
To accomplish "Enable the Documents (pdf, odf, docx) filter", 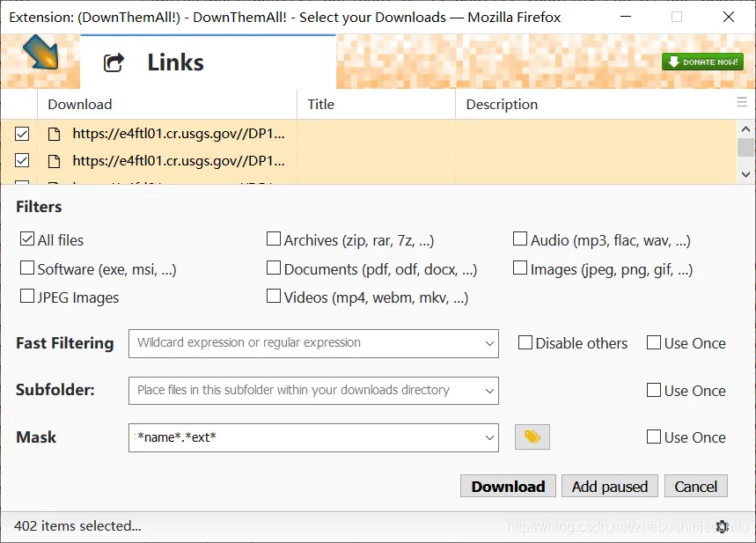I will [x=274, y=268].
